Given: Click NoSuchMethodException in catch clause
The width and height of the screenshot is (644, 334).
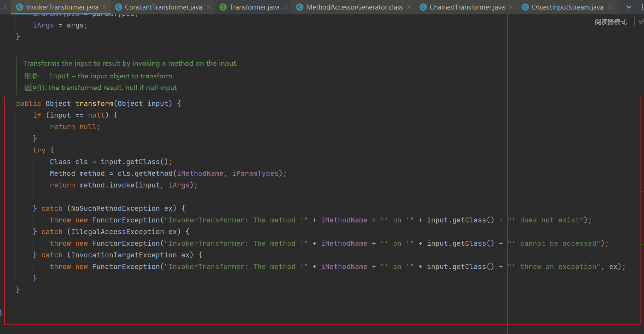Looking at the screenshot, I should (x=115, y=208).
